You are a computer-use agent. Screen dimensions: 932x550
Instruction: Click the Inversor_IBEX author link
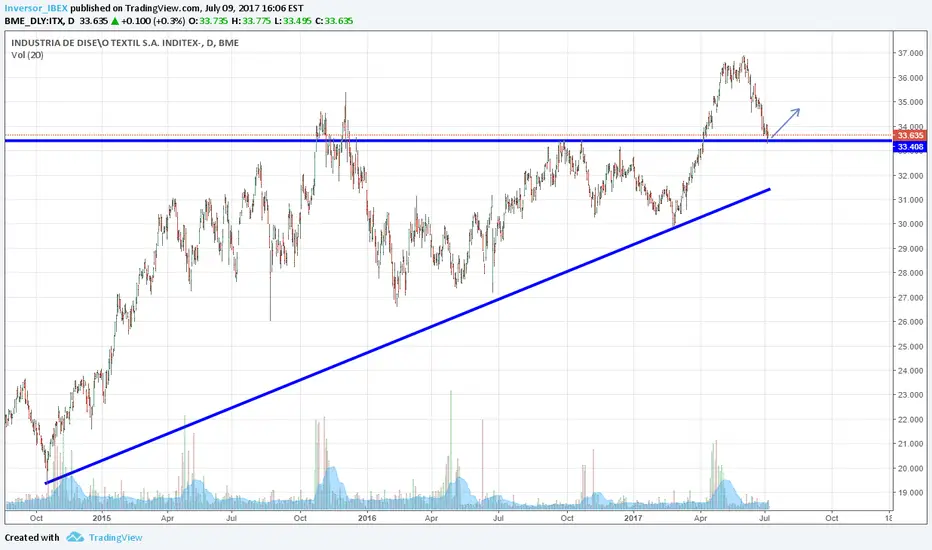(x=36, y=8)
